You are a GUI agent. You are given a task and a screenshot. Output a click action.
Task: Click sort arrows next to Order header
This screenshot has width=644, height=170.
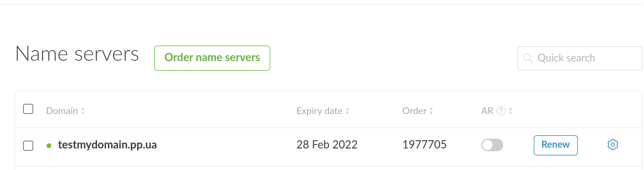[431, 111]
